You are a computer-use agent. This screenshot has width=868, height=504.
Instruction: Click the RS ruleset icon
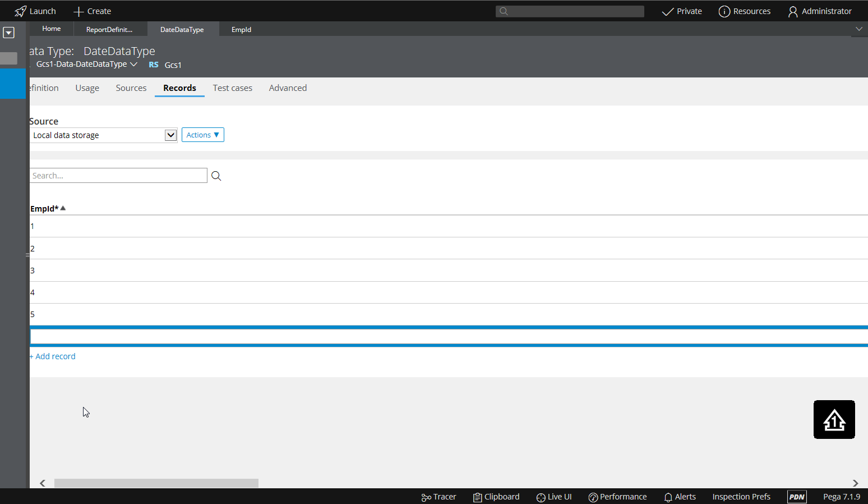click(x=154, y=65)
